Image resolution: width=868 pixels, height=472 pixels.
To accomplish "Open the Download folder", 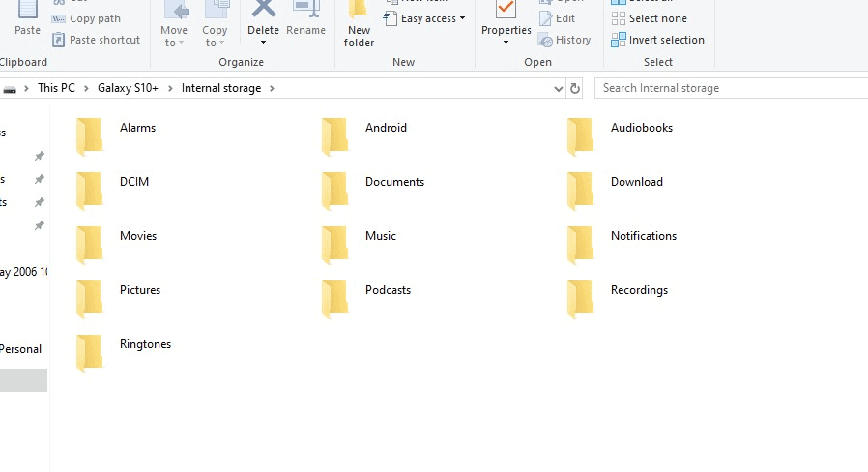I will [615, 190].
